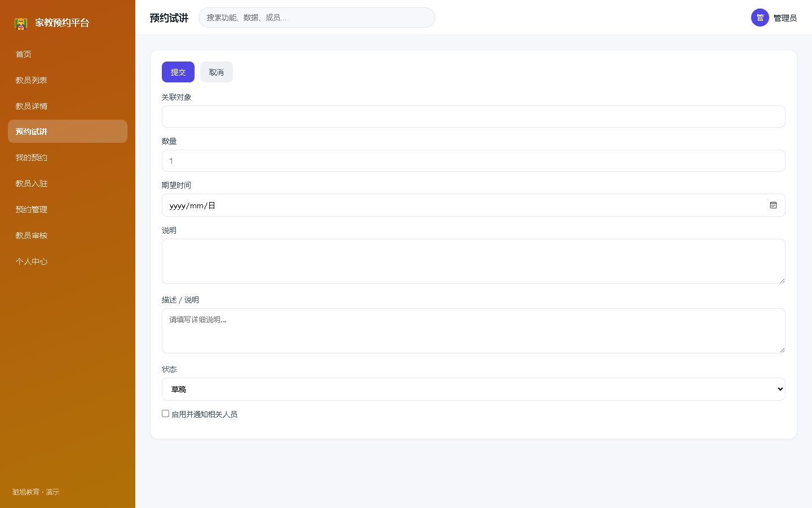Screen dimensions: 812x508
Task: Toggle the 启用并通知相关人员 checkbox
Action: click(x=166, y=414)
